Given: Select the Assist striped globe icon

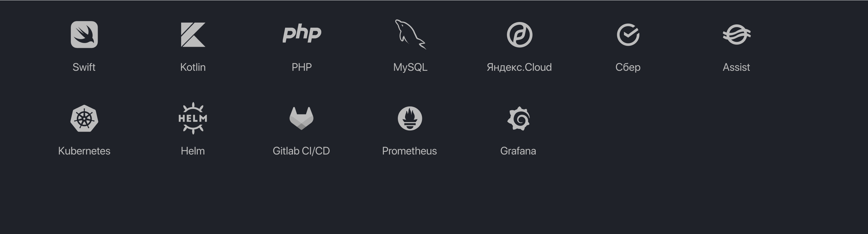Looking at the screenshot, I should coord(737,34).
